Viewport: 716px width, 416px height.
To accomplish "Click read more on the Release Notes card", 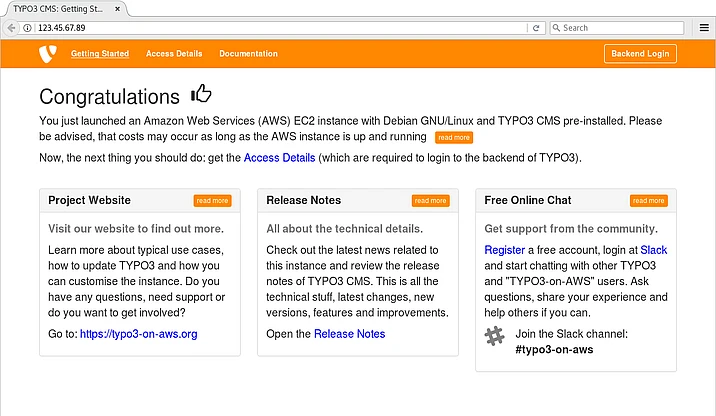I will click(430, 201).
